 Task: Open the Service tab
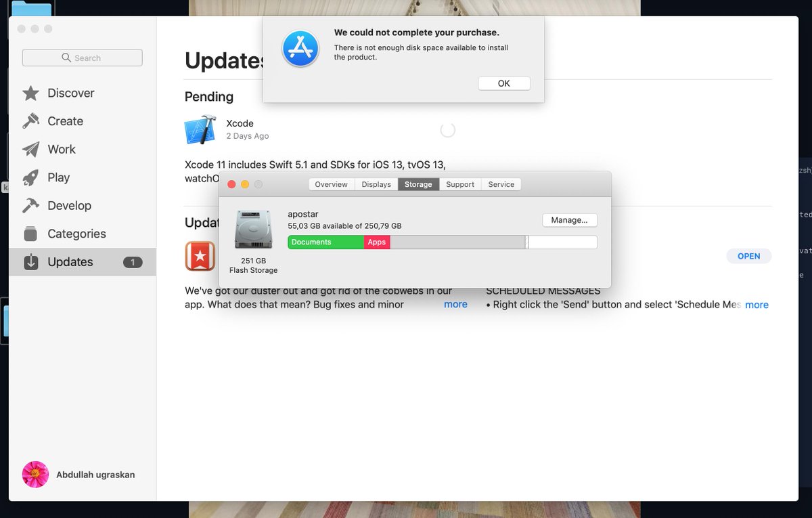tap(501, 184)
